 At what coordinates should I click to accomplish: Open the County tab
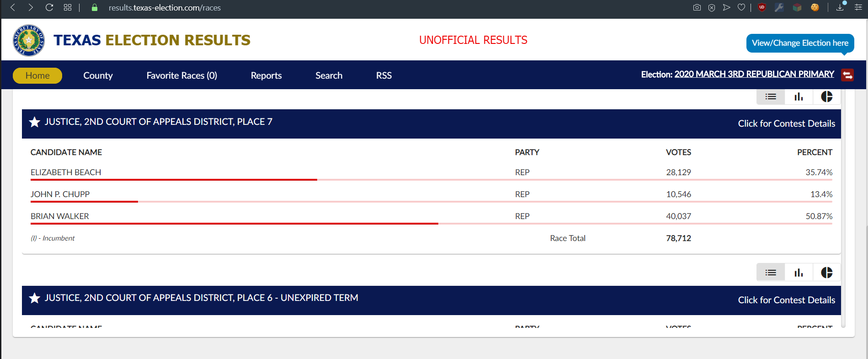pos(98,75)
